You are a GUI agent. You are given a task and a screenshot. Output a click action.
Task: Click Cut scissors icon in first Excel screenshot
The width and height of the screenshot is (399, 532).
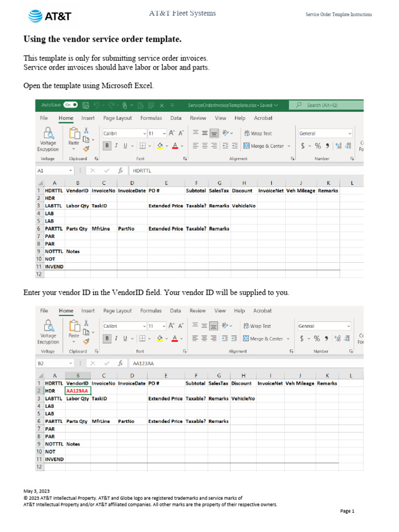pyautogui.click(x=86, y=130)
